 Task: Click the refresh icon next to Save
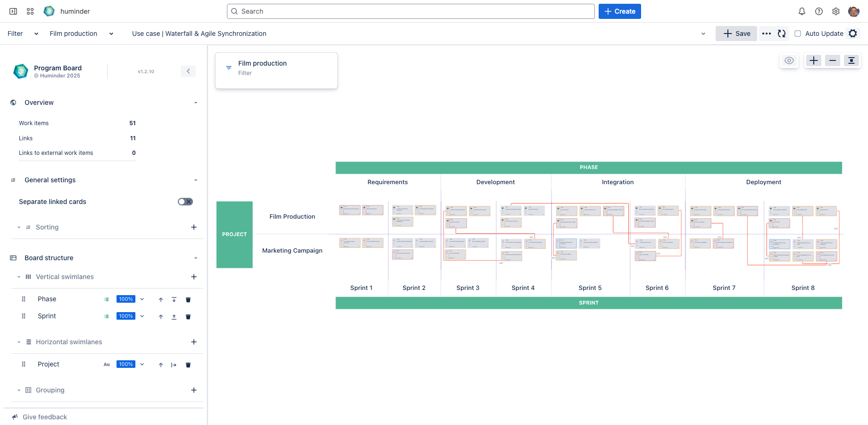point(782,34)
